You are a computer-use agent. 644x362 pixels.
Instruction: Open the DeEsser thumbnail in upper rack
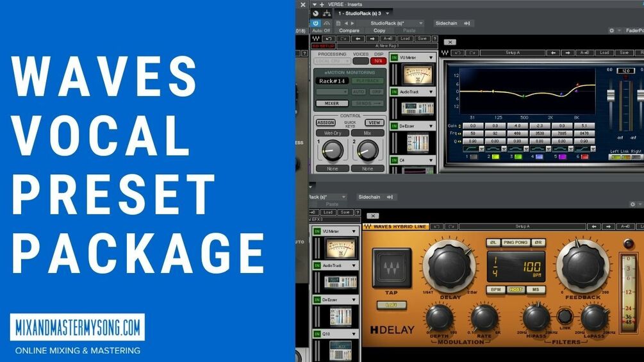(417, 144)
